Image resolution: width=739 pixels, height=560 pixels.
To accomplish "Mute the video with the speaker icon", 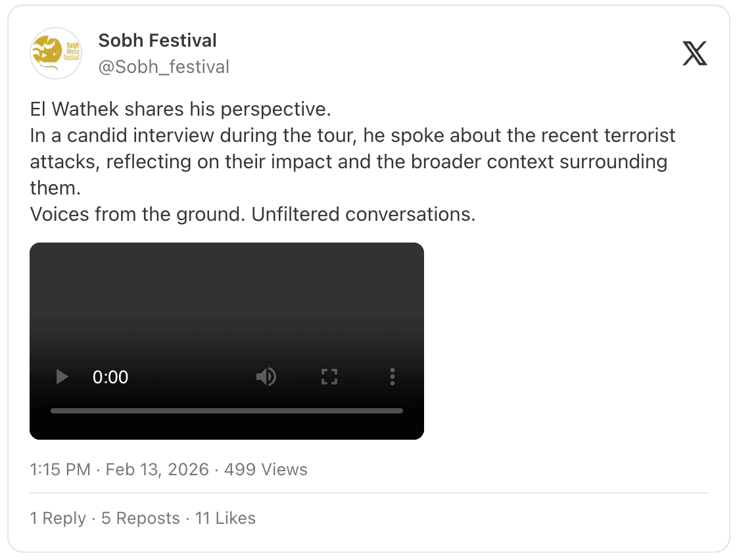I will click(x=266, y=377).
